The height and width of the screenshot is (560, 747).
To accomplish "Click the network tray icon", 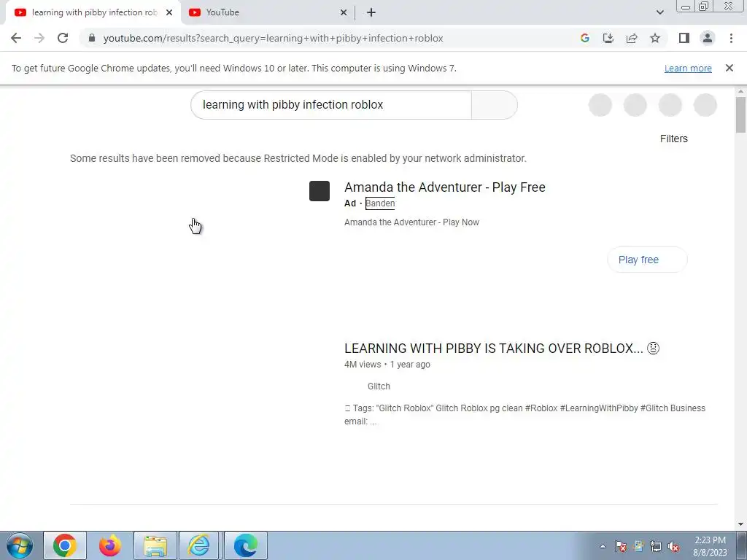I will coord(656,546).
